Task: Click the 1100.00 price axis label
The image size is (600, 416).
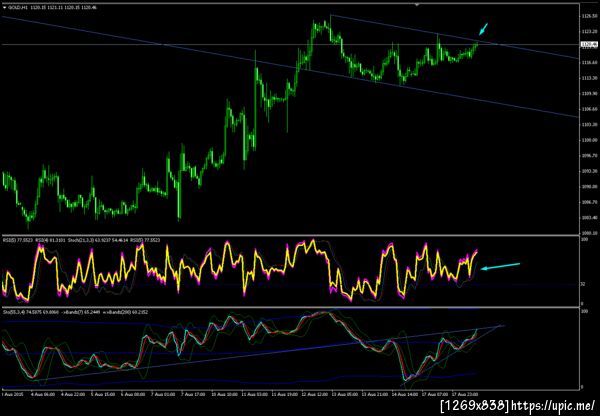Action: tap(589, 140)
